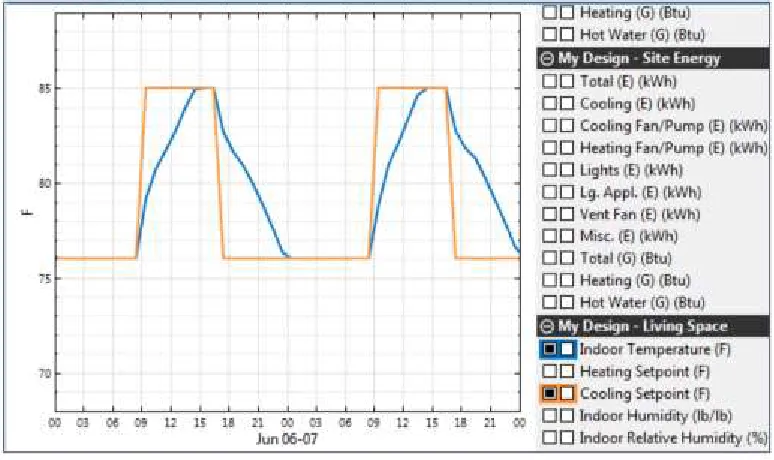Select the 'Indoor Humidity (lb/lb)' label
Viewport: 774px width, 460px height.
click(x=656, y=416)
